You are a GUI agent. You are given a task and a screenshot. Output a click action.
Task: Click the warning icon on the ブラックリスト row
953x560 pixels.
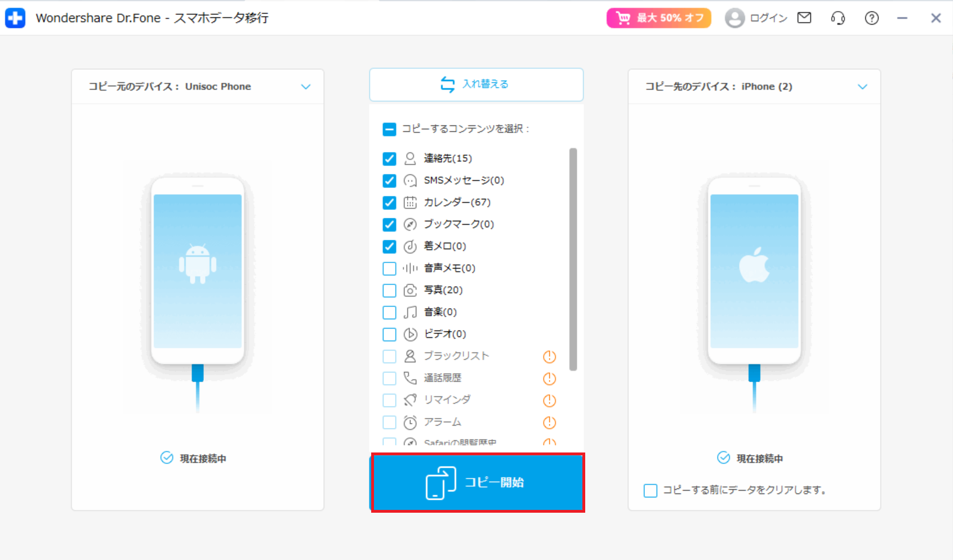point(549,357)
